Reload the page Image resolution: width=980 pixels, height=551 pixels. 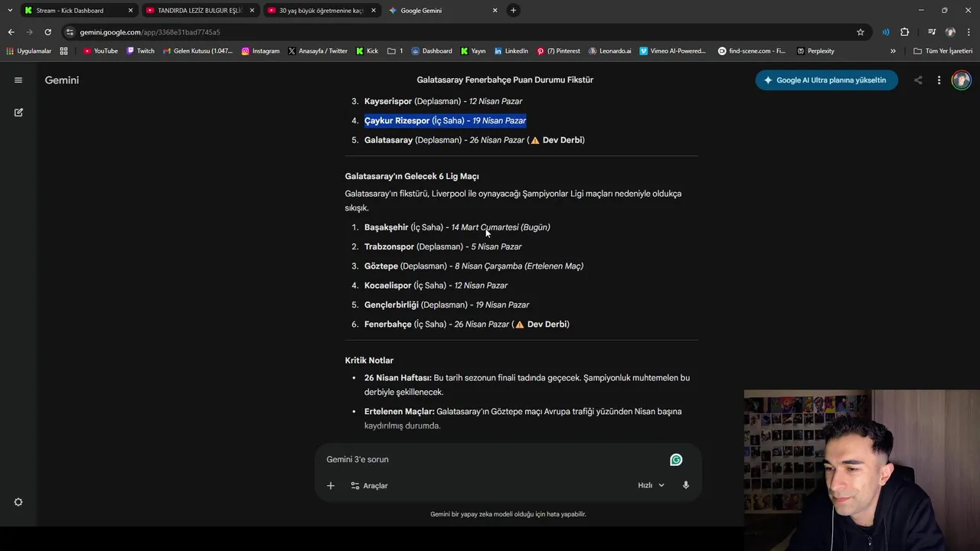tap(47, 32)
